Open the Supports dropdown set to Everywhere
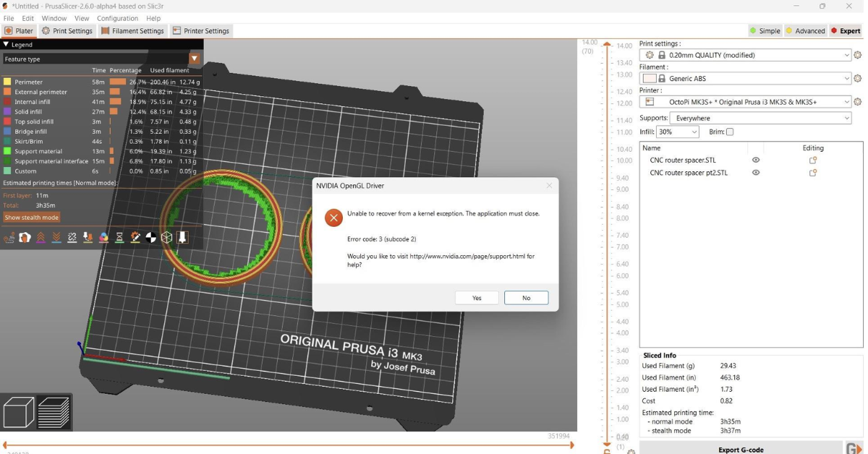 (x=760, y=118)
